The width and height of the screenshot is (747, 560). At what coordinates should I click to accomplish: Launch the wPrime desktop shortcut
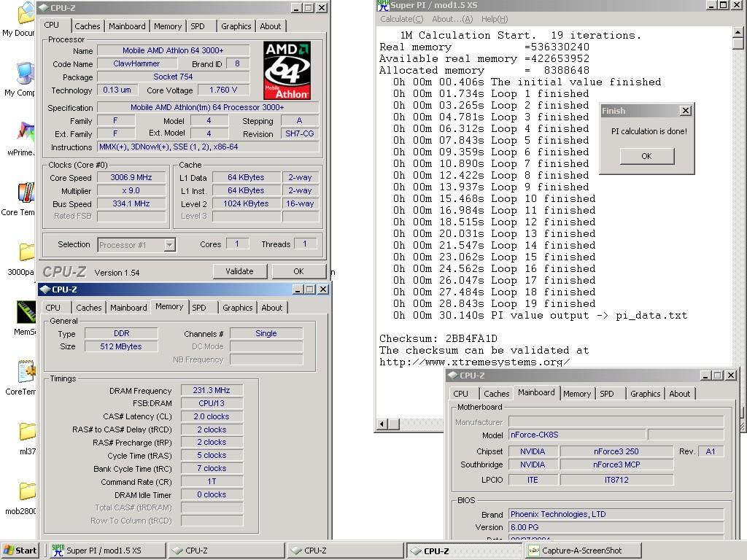tap(26, 131)
